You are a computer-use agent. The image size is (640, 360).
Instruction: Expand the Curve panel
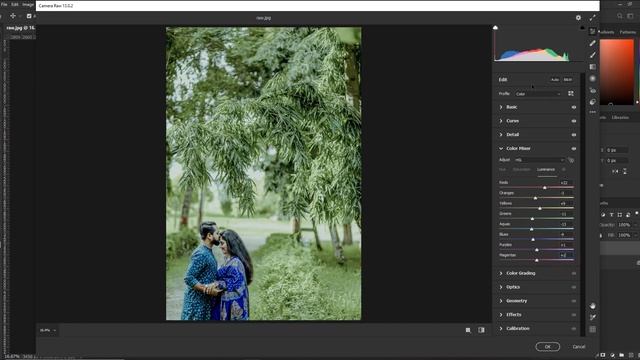click(501, 121)
